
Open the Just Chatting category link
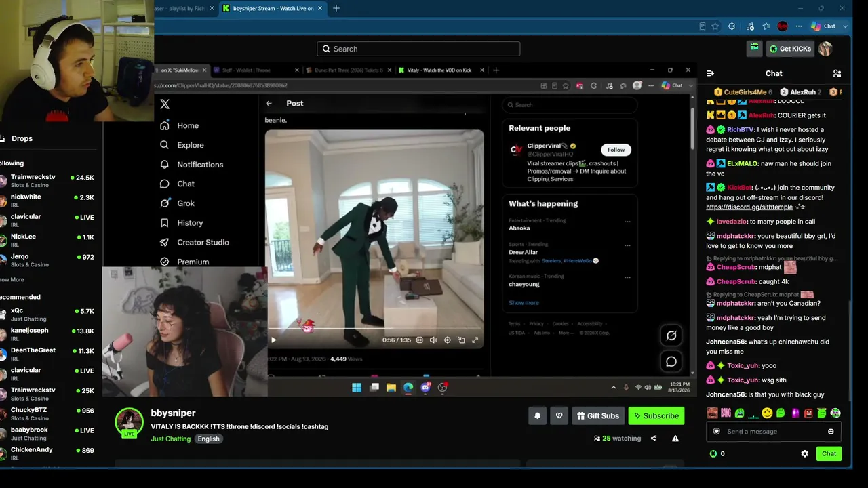click(171, 439)
